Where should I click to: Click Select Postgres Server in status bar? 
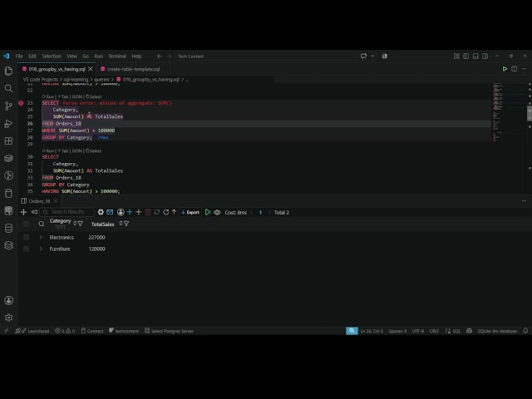pos(169,331)
